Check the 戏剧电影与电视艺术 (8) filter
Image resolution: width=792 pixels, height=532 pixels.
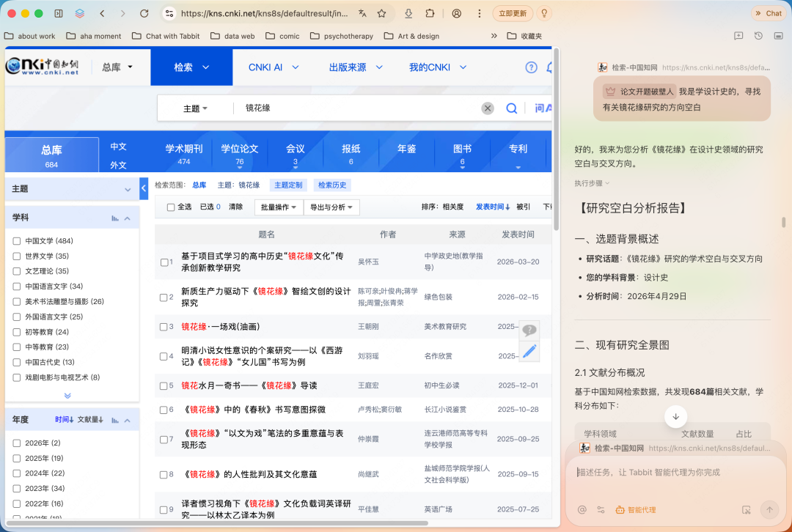pos(17,377)
